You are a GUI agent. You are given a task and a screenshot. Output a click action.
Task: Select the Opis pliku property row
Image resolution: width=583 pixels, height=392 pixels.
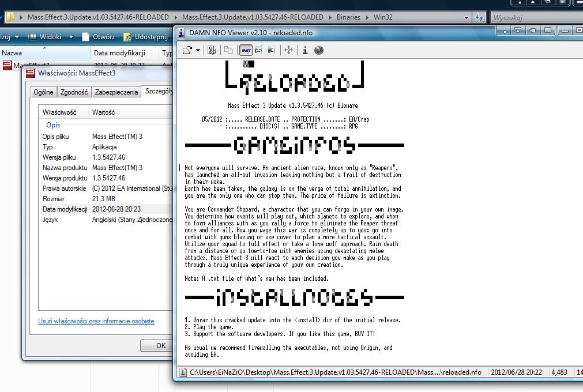[106, 137]
